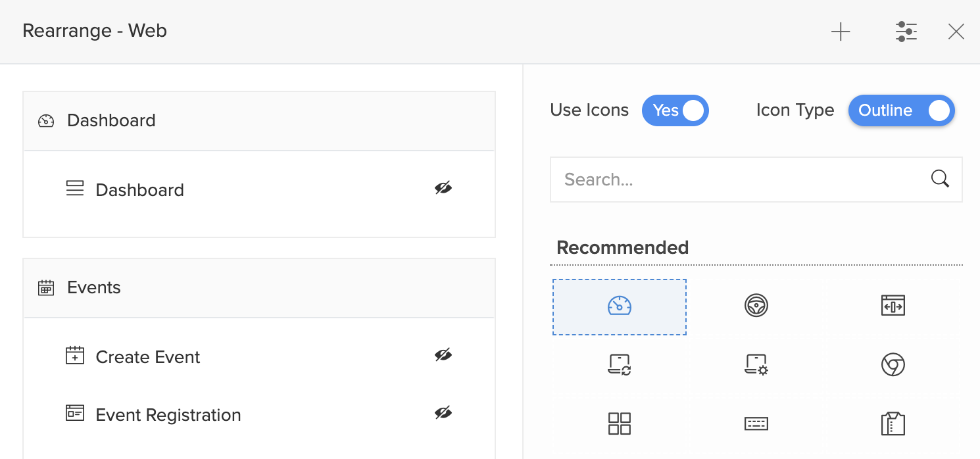Image resolution: width=980 pixels, height=459 pixels.
Task: Toggle the Event Registration visibility eye
Action: point(443,414)
